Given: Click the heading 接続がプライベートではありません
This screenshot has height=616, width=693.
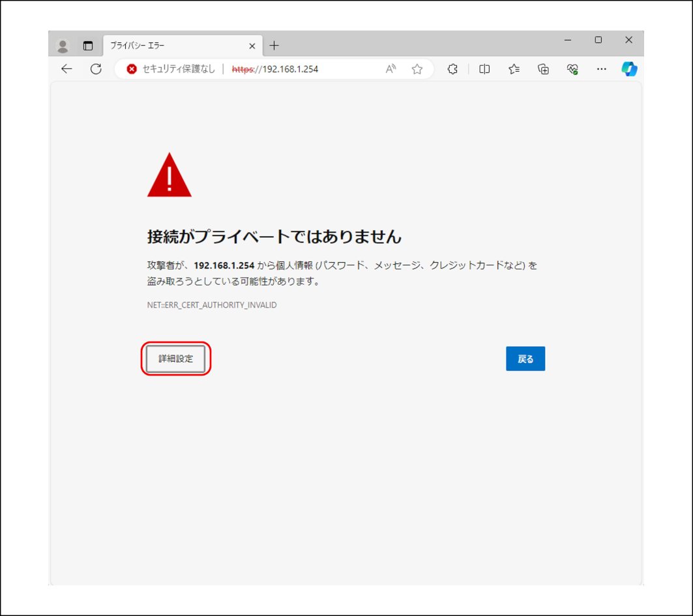Looking at the screenshot, I should click(x=274, y=237).
